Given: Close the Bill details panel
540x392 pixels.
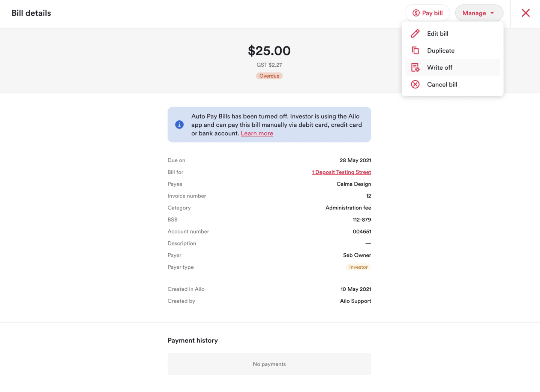Looking at the screenshot, I should [526, 13].
